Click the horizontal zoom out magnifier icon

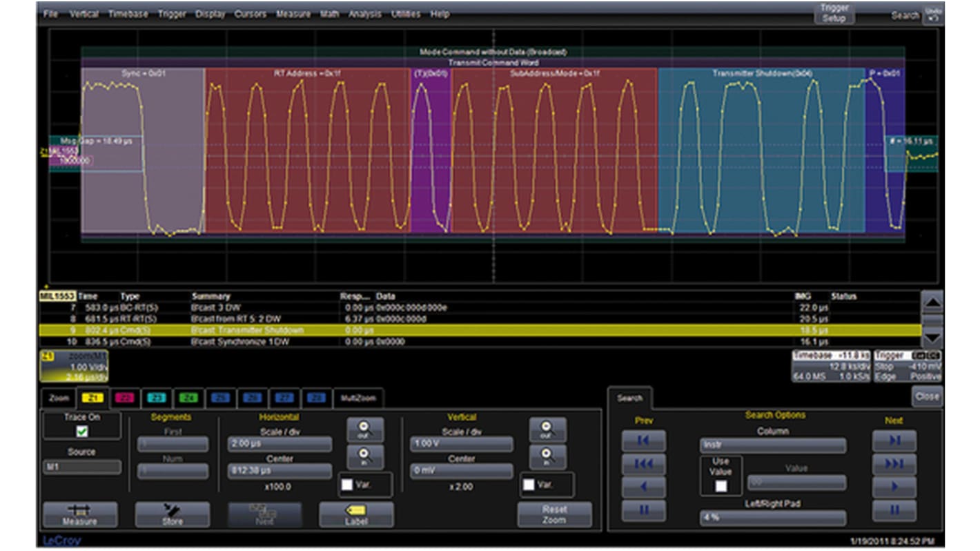(365, 429)
